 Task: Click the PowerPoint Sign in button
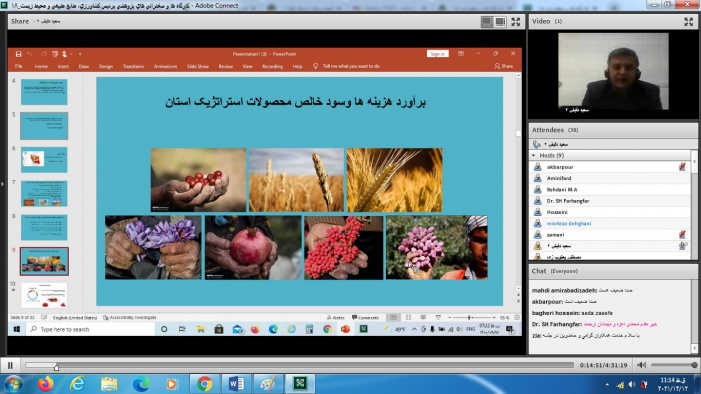click(437, 54)
